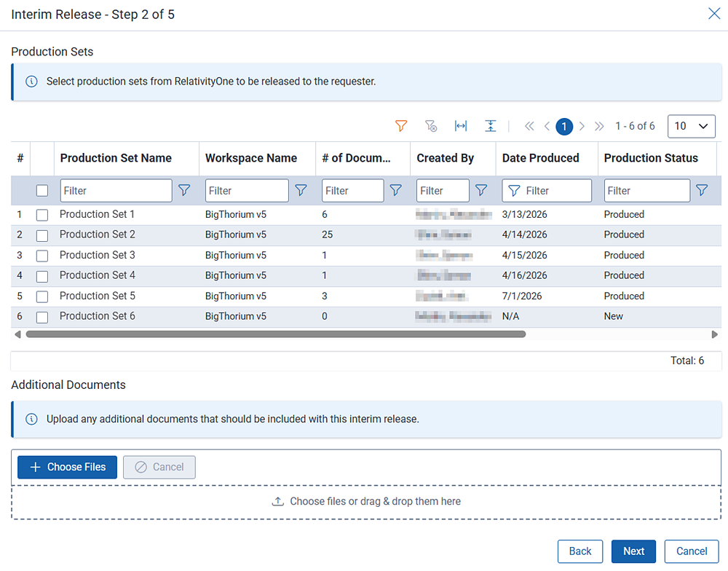
Task: Click the Choose Files button
Action: (67, 467)
